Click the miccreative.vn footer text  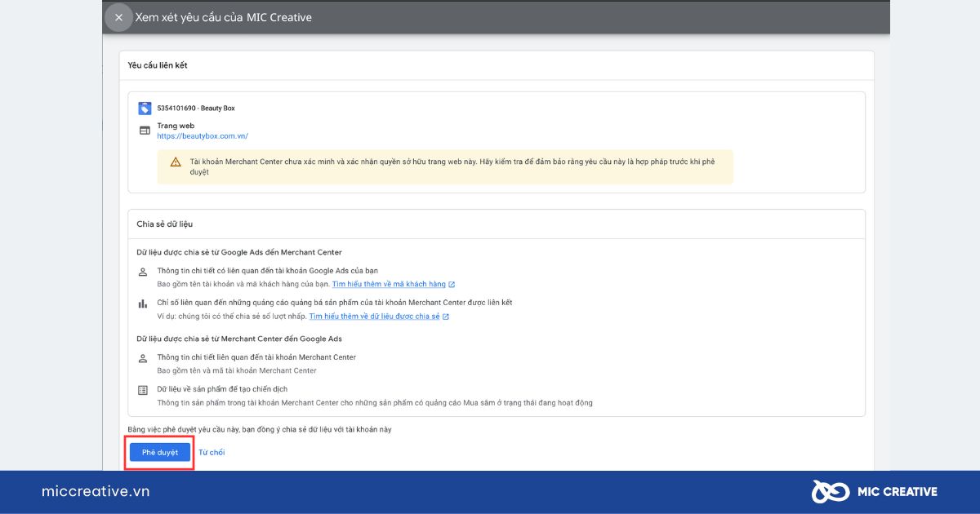point(96,492)
